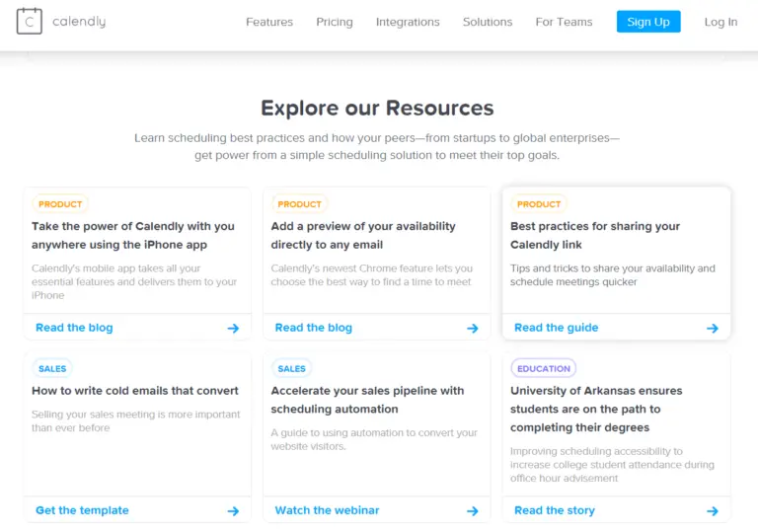Click the blue Sign Up button

tap(648, 22)
